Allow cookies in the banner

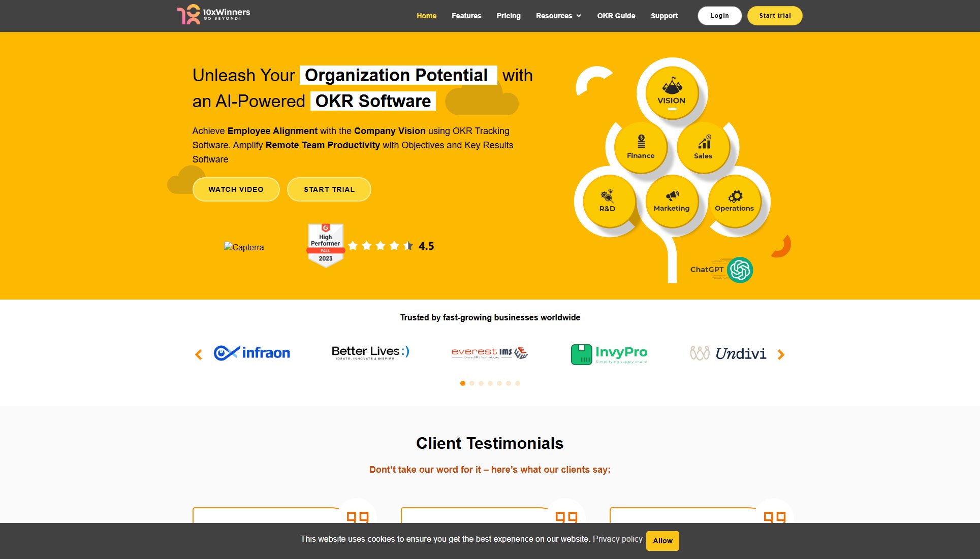pyautogui.click(x=662, y=540)
